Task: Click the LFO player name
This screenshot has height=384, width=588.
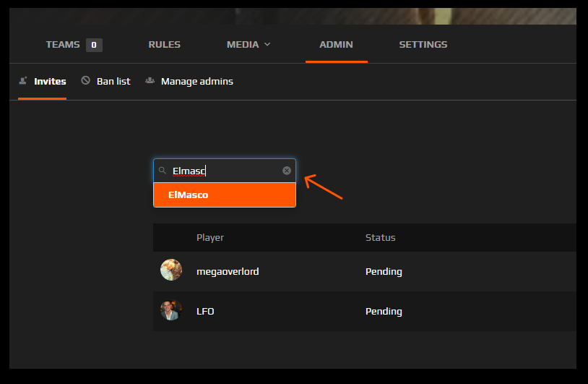Action: coord(205,312)
